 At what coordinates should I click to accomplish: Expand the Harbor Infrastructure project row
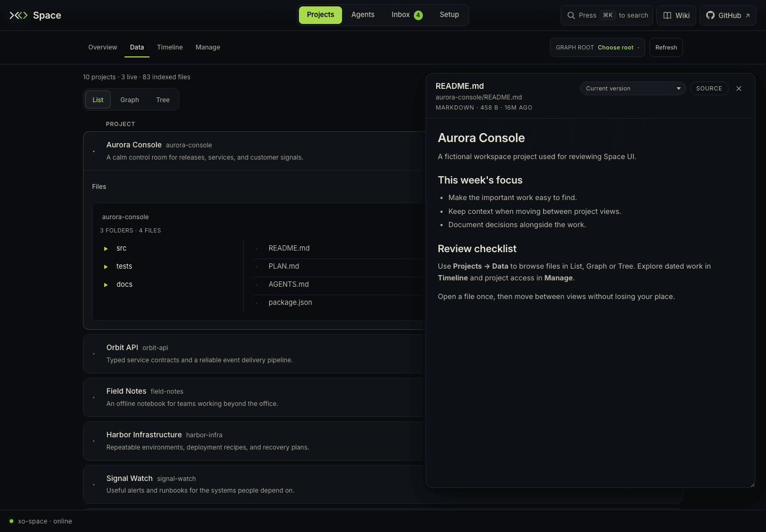[254, 441]
